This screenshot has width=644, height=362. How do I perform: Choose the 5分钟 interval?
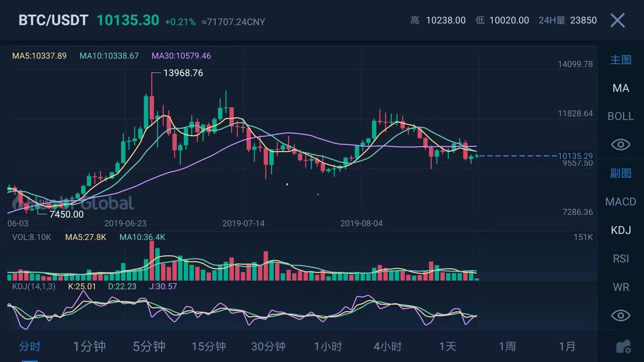coord(149,347)
